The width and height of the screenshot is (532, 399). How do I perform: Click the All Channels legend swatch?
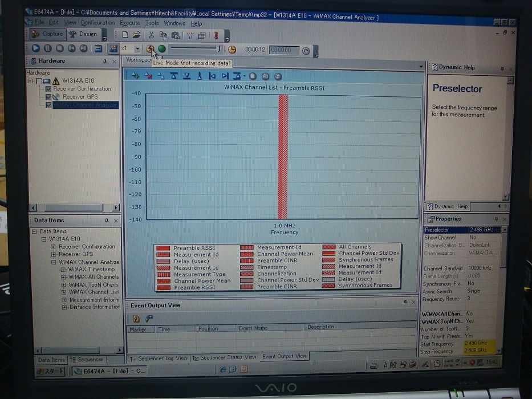[x=328, y=247]
